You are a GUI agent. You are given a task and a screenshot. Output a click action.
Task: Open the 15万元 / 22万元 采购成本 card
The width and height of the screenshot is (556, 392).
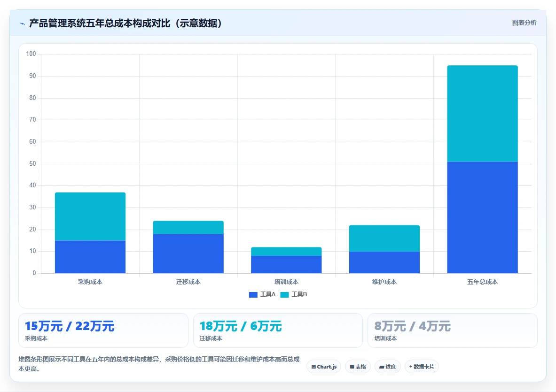click(103, 331)
